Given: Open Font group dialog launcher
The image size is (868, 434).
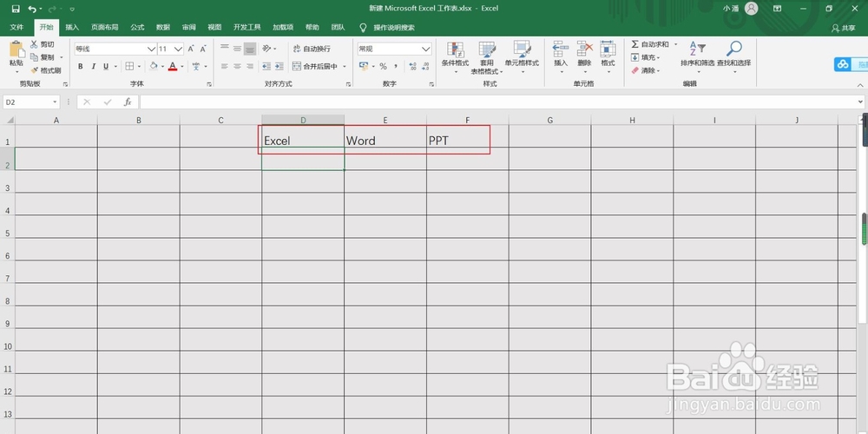Looking at the screenshot, I should [209, 84].
